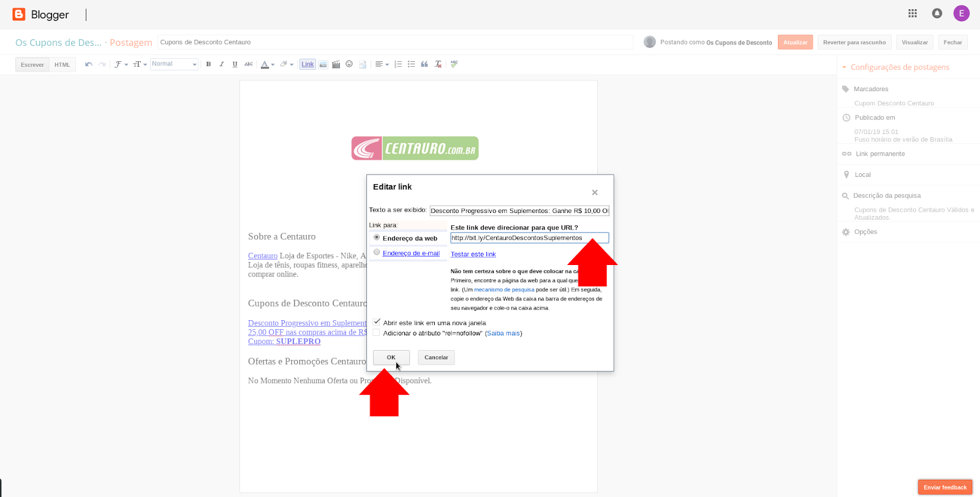The width and height of the screenshot is (980, 497).
Task: Open the font size dropdown
Action: tap(140, 64)
